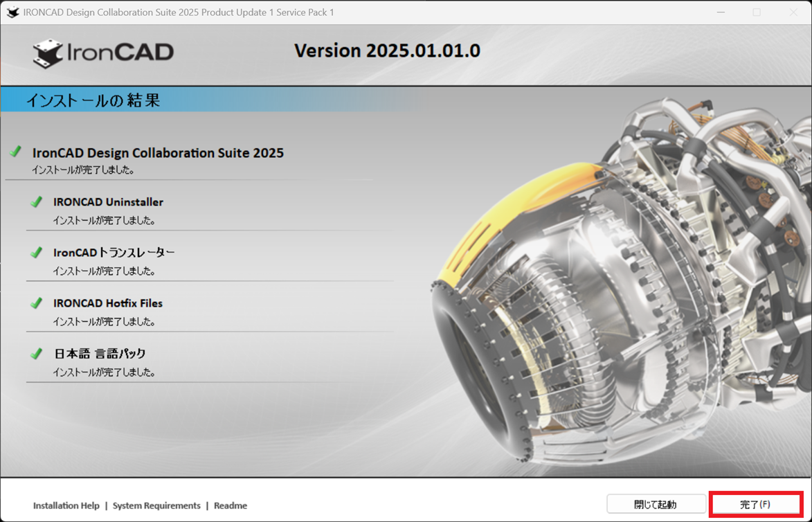Close the installer window with X button
Image resolution: width=812 pixels, height=522 pixels.
coord(793,12)
